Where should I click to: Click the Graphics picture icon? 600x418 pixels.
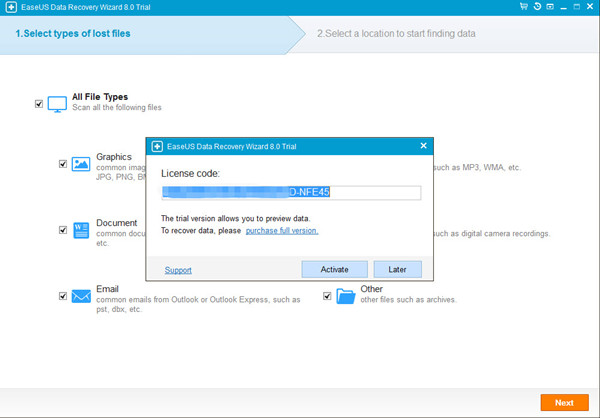pos(81,164)
